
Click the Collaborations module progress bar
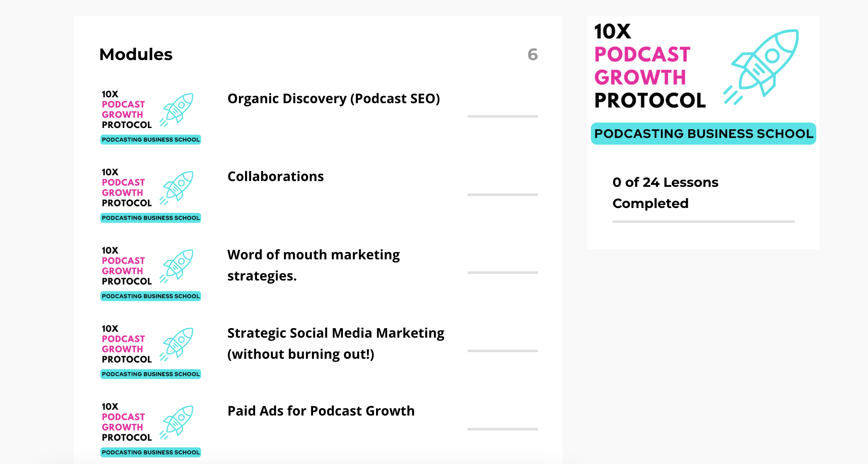coord(502,195)
